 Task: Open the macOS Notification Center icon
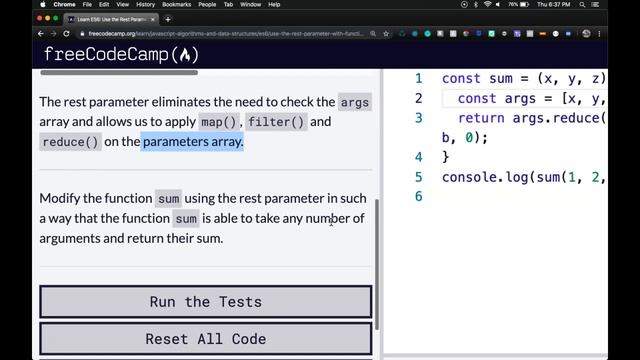(x=595, y=4)
